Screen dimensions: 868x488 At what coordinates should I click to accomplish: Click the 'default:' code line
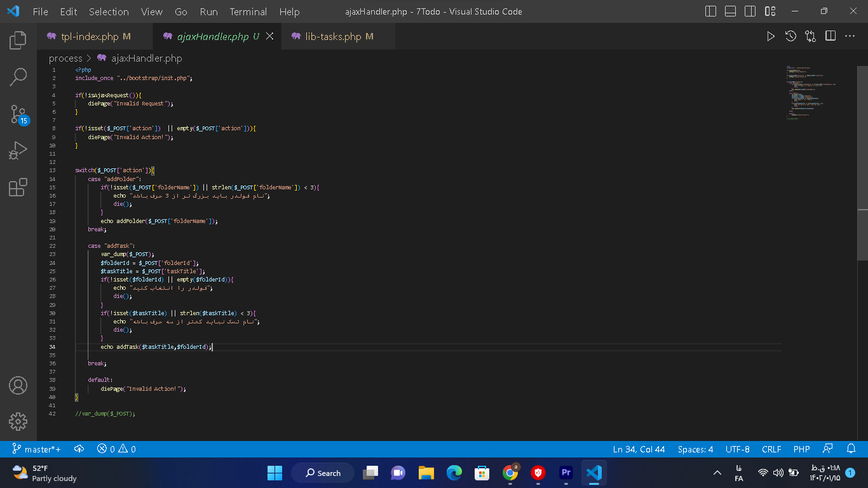pos(100,380)
